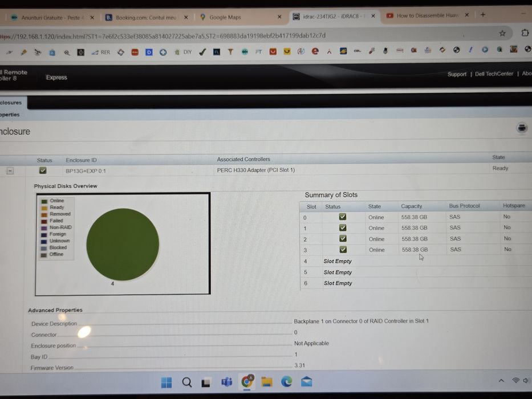Open the black checkmark bookmark icon
The width and height of the screenshot is (532, 399).
point(202,52)
